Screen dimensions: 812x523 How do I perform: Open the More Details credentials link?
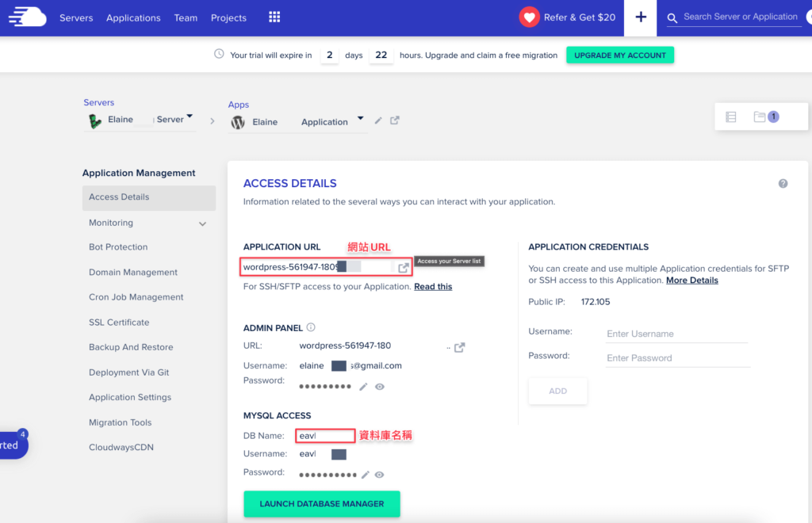[x=691, y=281]
